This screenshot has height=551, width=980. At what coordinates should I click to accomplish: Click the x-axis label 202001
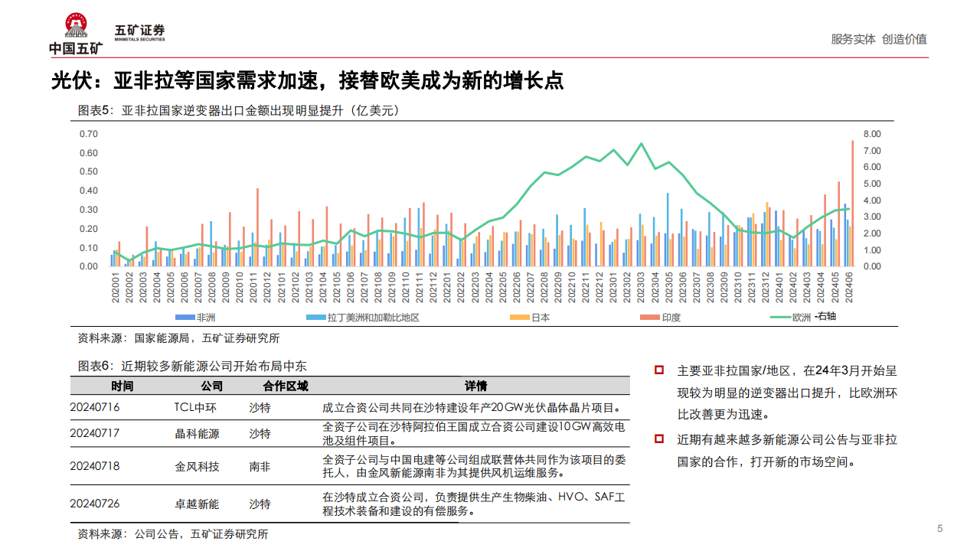116,289
